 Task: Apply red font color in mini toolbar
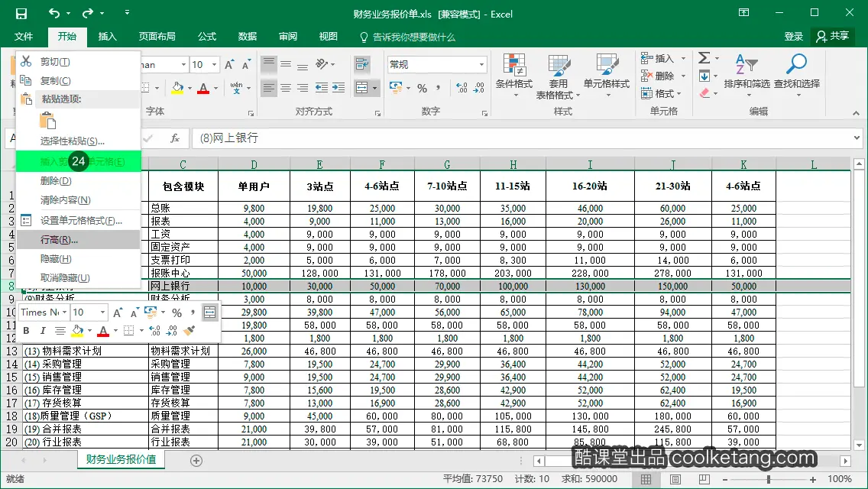[x=103, y=331]
